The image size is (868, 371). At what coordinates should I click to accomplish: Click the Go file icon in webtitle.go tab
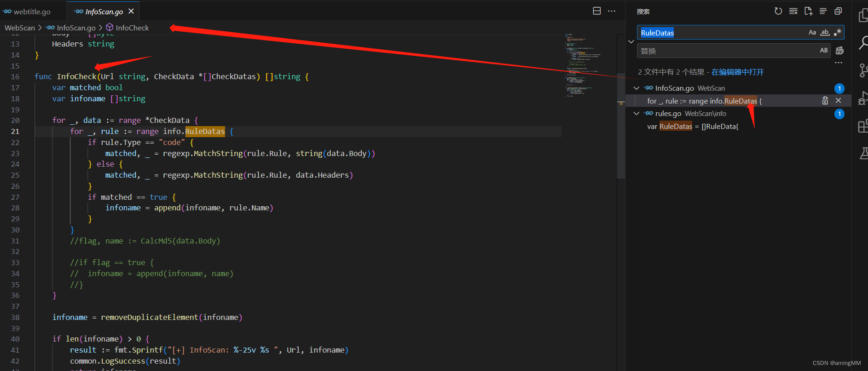tap(7, 12)
